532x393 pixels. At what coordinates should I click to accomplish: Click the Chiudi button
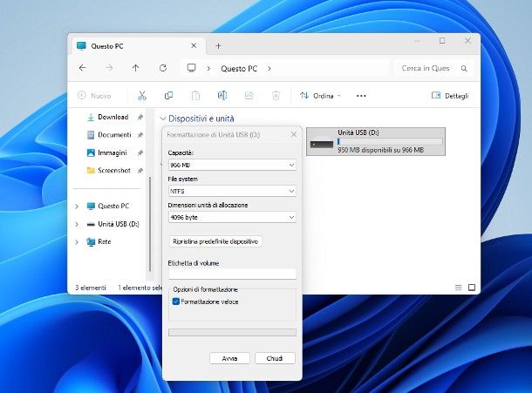tap(274, 358)
